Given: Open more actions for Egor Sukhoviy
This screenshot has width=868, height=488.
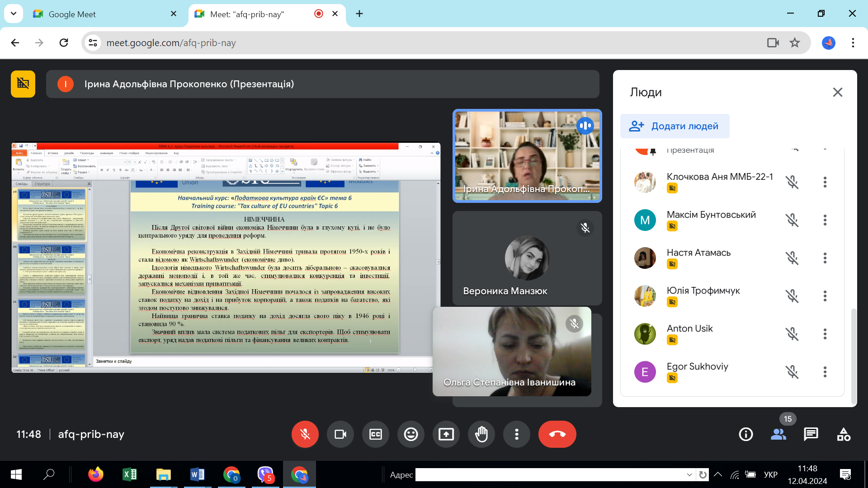Looking at the screenshot, I should (825, 372).
